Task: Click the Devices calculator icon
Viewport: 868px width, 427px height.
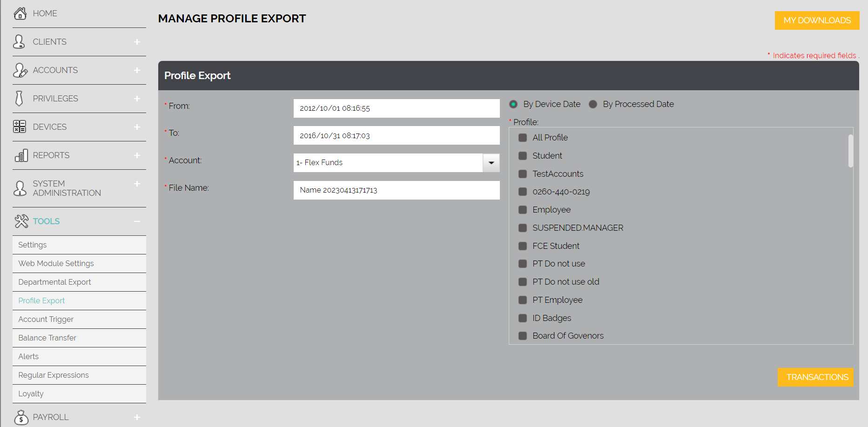Action: point(20,127)
